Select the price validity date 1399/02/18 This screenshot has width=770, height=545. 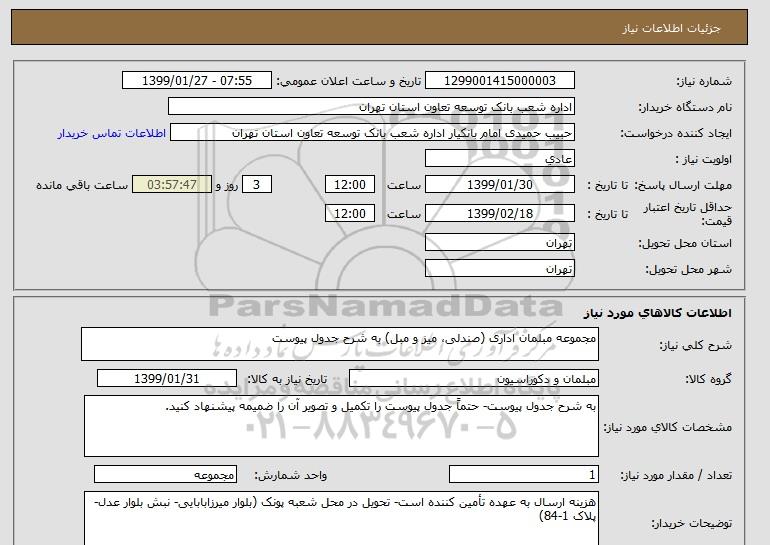point(499,213)
